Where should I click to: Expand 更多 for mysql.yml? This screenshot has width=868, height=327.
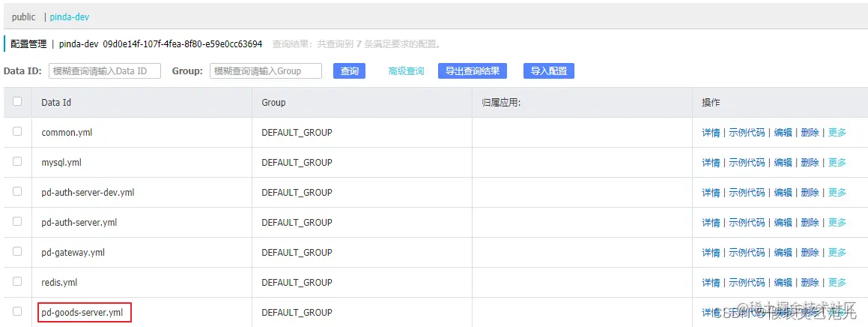point(837,163)
